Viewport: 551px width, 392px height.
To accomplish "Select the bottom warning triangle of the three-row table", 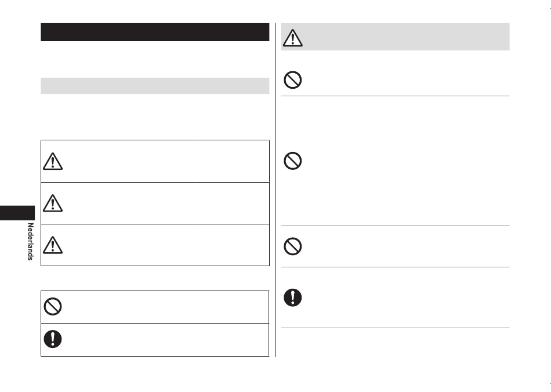I will point(53,245).
